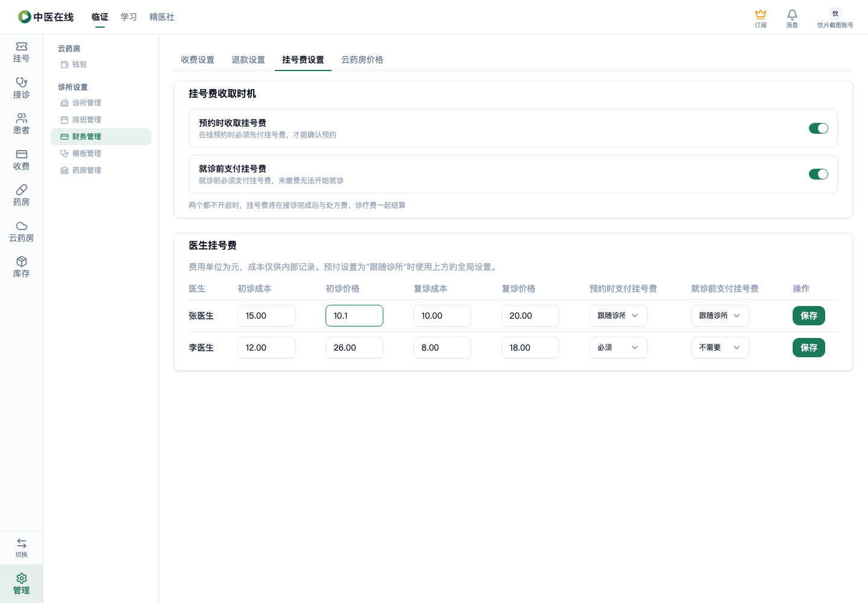Open 张医生 就诊前支付挂号费 dropdown
Screen dimensions: 868x603
click(720, 316)
